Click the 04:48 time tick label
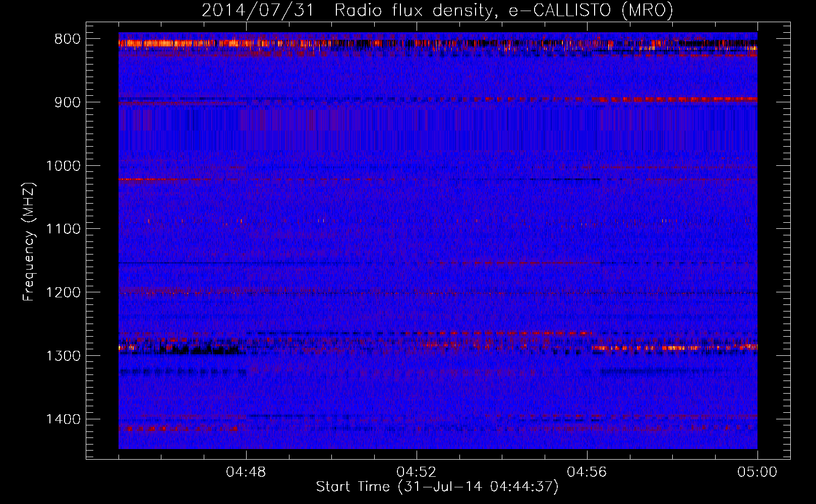Image resolution: width=816 pixels, height=504 pixels. 246,472
